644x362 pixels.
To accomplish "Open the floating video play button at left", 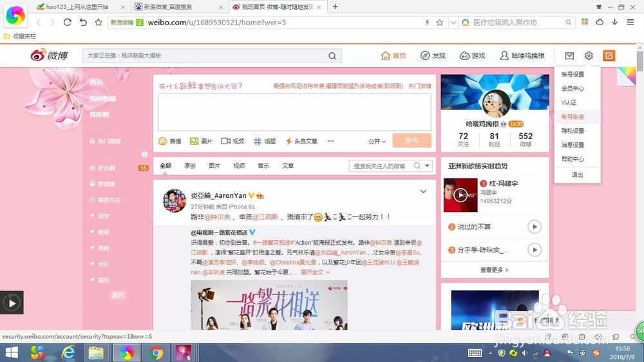I will coord(12,303).
